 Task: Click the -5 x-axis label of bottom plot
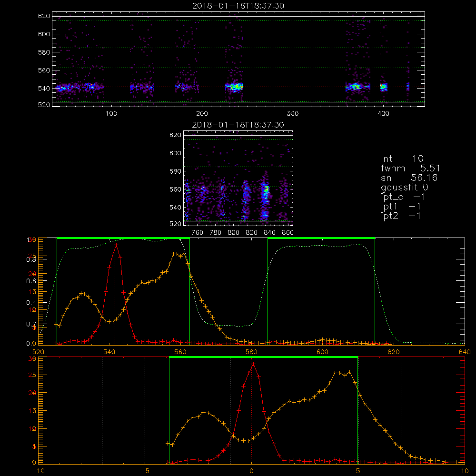coord(145,471)
